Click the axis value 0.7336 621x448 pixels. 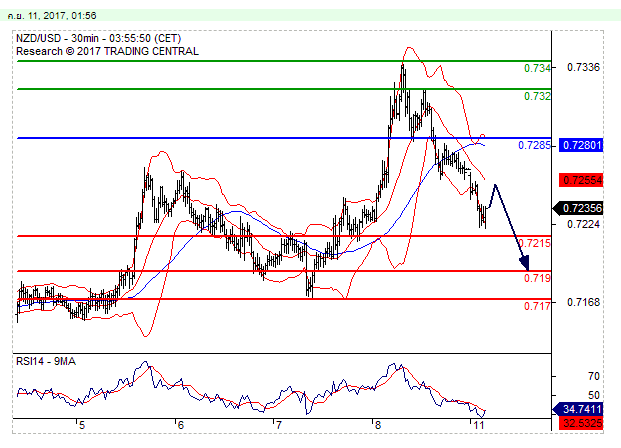583,67
